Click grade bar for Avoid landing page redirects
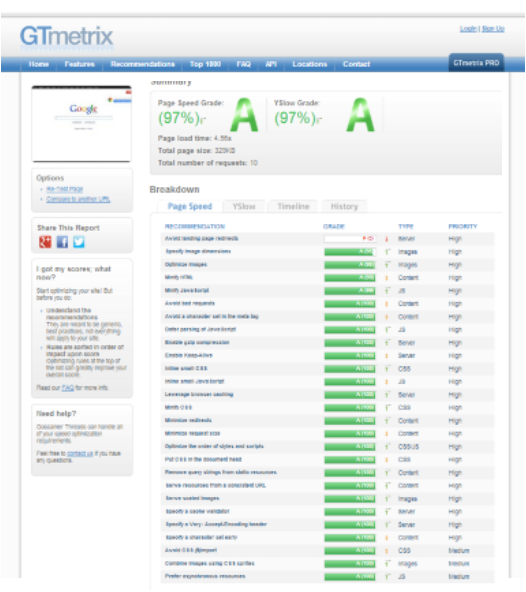 click(350, 239)
